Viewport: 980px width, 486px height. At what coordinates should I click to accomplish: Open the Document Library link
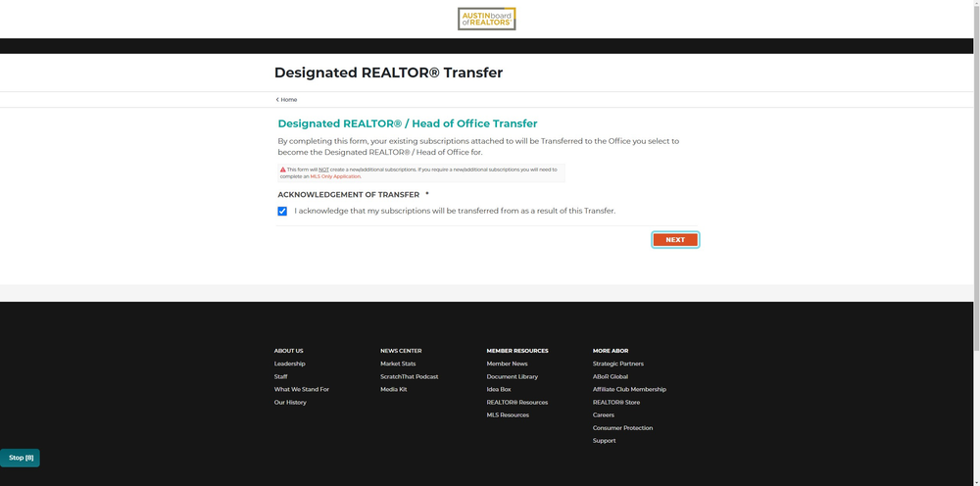512,376
